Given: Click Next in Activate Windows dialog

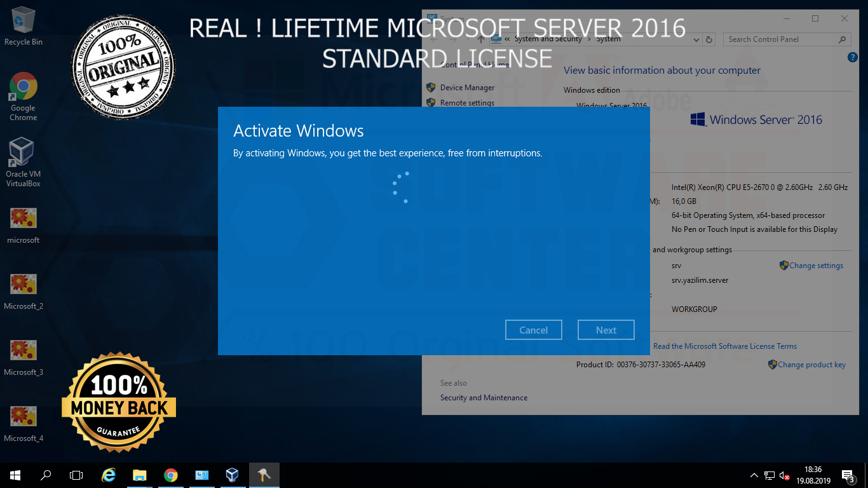Looking at the screenshot, I should point(606,330).
